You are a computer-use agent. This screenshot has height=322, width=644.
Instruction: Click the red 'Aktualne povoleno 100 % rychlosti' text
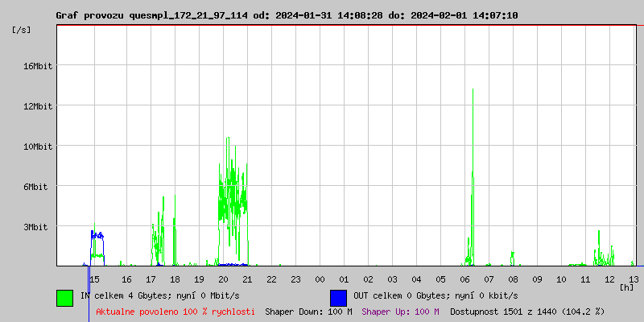(x=175, y=312)
